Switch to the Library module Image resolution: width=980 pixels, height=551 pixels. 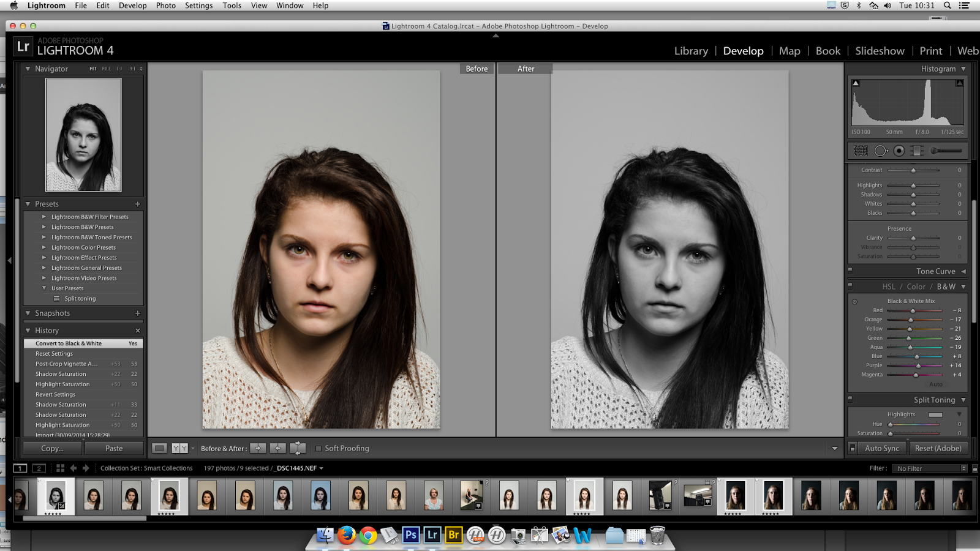pos(691,51)
